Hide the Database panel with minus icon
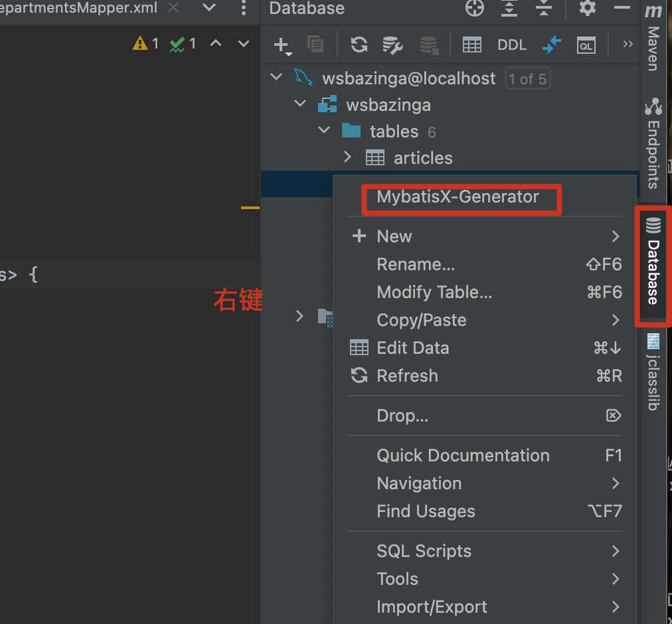The image size is (672, 624). click(x=622, y=8)
